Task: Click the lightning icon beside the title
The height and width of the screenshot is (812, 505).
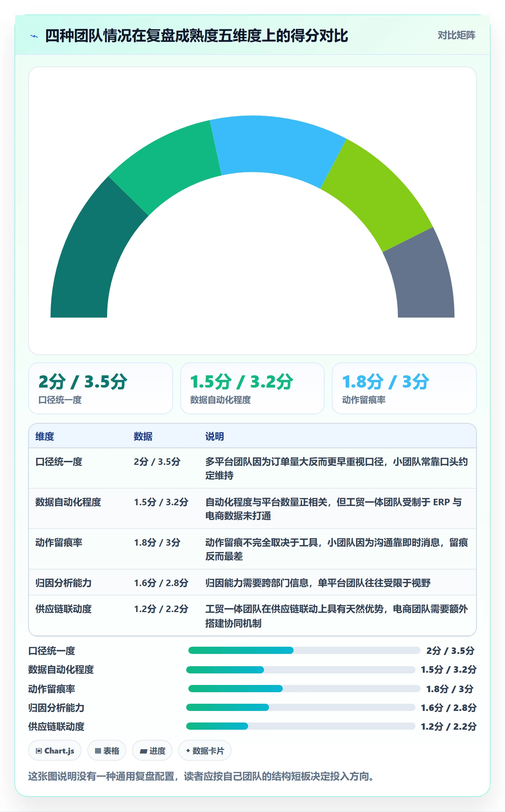Action: pyautogui.click(x=34, y=36)
